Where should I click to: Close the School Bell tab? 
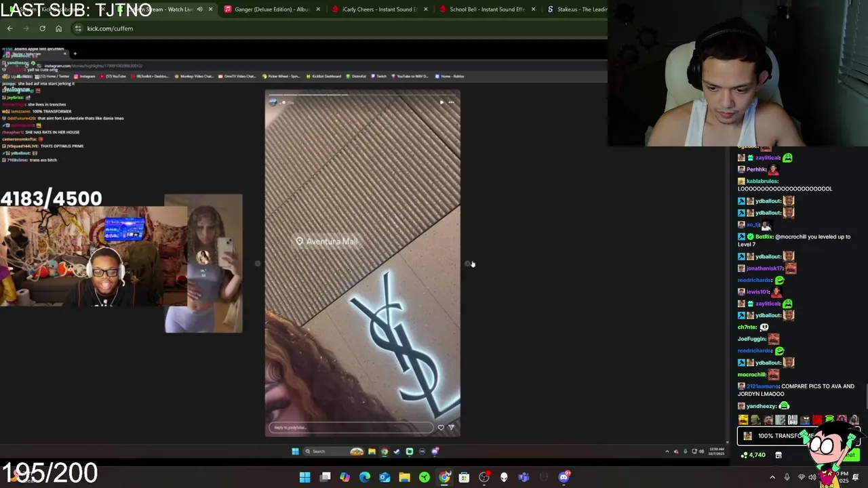click(x=534, y=9)
